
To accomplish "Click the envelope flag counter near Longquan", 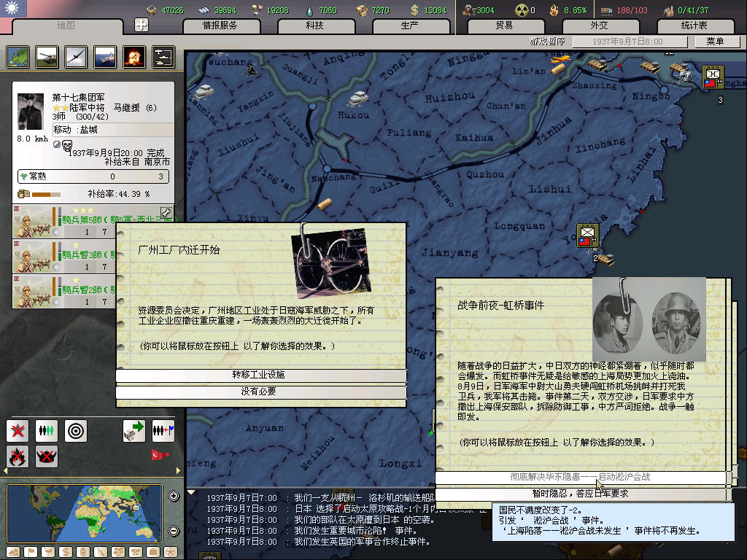I will pos(587,236).
